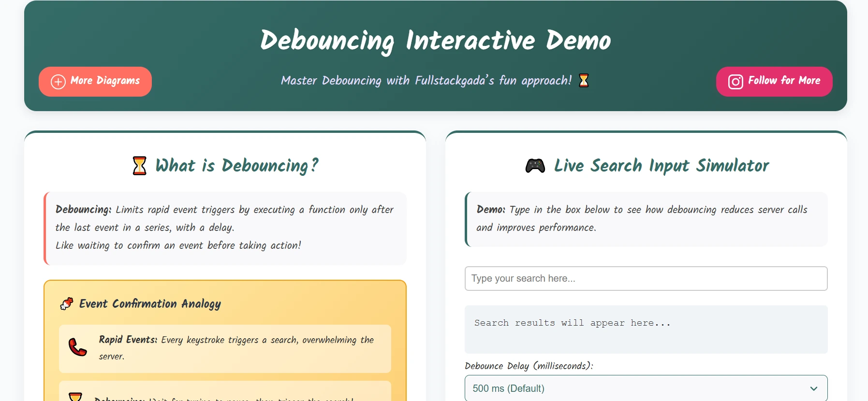The image size is (868, 401).
Task: Click the Instagram icon in Follow for More
Action: [736, 82]
